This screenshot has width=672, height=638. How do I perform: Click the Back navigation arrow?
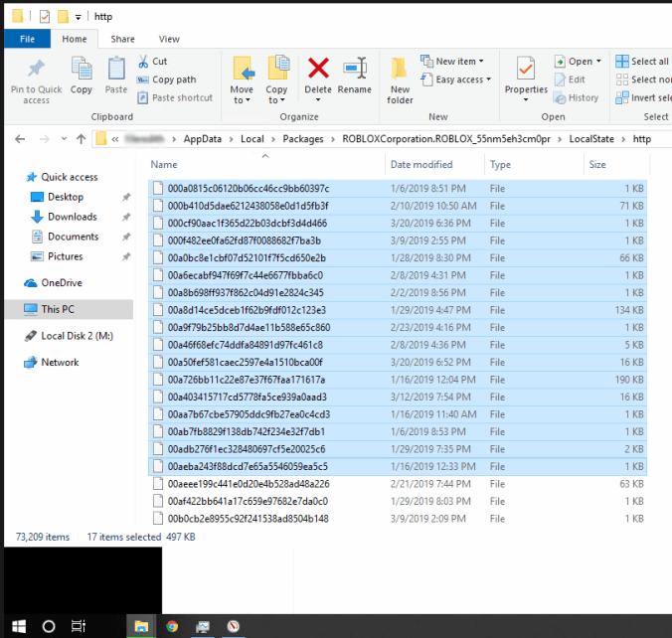click(x=20, y=139)
